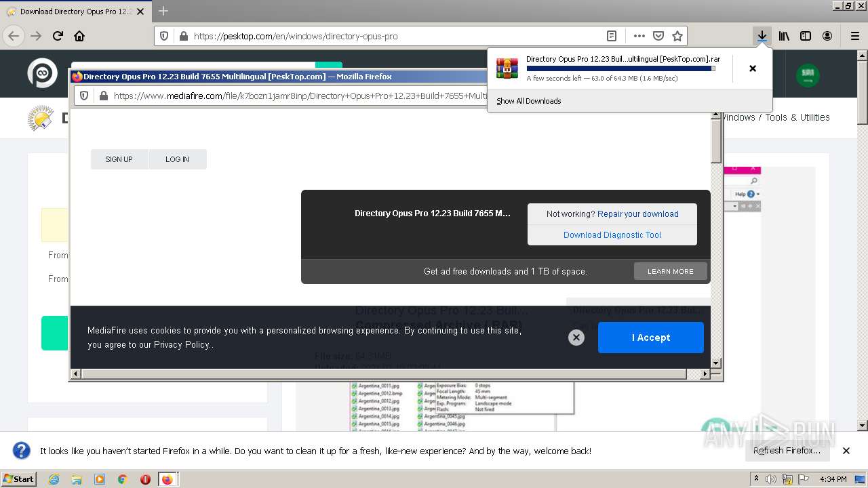The width and height of the screenshot is (868, 488).
Task: Click the download progress bar
Action: [x=620, y=68]
